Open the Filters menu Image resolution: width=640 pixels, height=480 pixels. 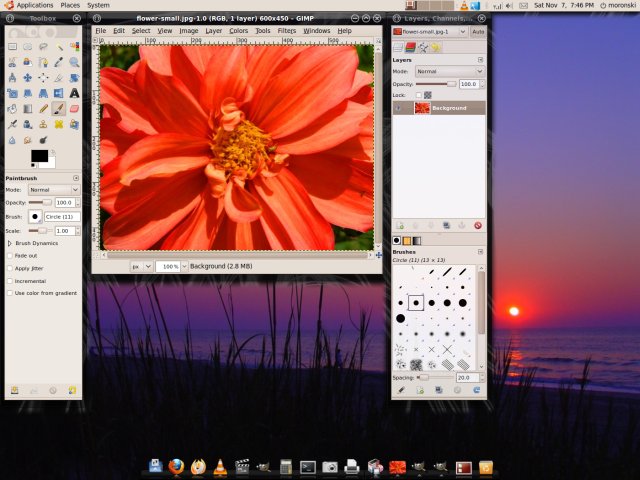[287, 31]
